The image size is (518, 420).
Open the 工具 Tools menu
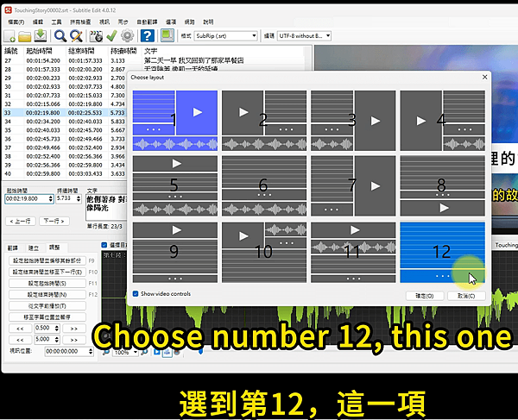click(56, 22)
